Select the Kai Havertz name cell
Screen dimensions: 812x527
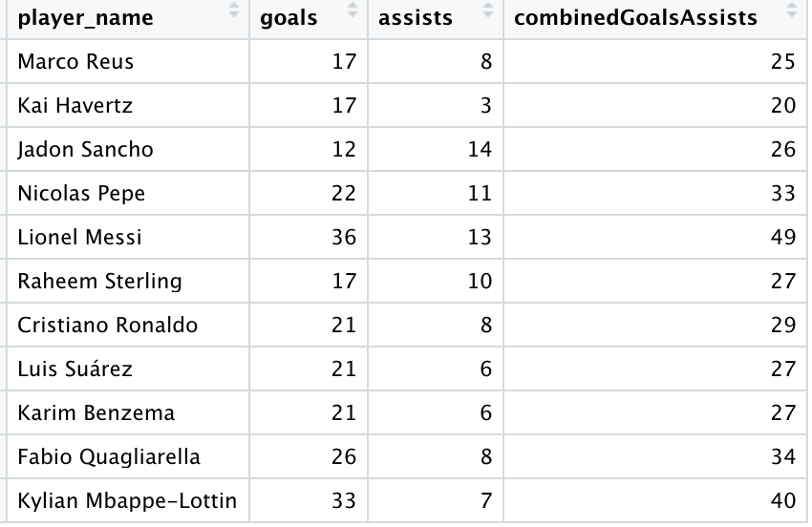[128, 105]
